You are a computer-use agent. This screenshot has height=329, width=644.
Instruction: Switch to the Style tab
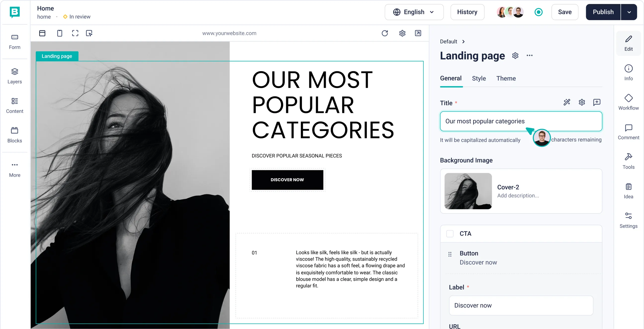tap(479, 78)
